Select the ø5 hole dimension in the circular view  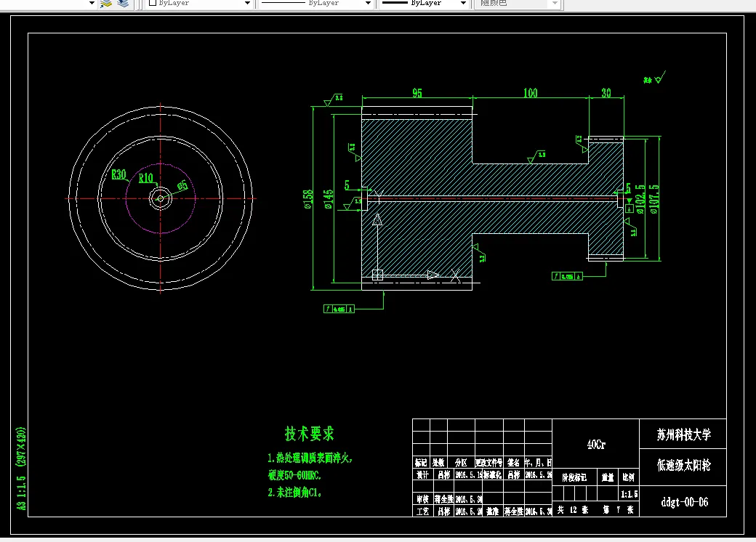pos(182,185)
